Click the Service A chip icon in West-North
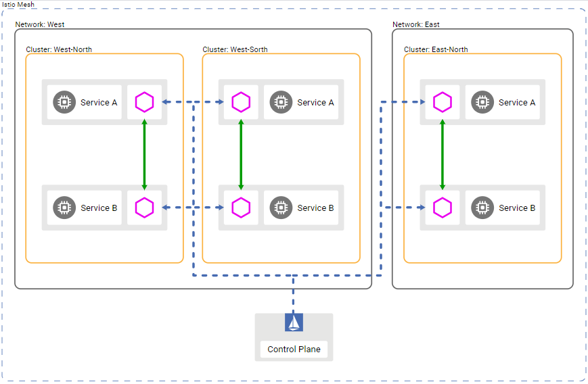 64,102
